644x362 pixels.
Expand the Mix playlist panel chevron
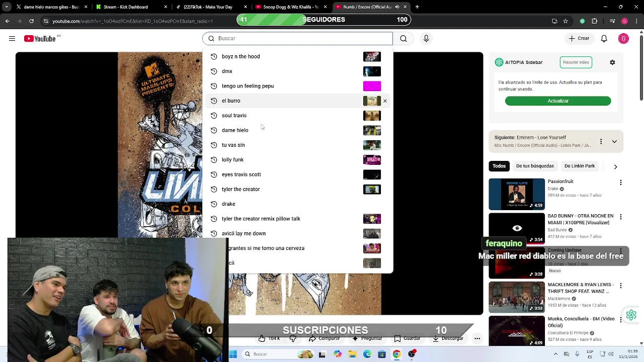point(614,142)
